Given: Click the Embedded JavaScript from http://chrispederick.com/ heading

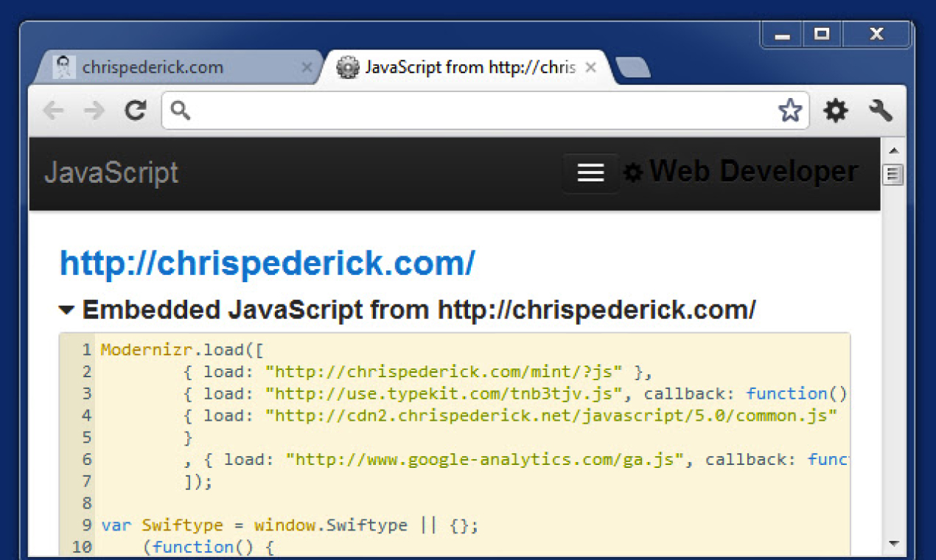Looking at the screenshot, I should pyautogui.click(x=419, y=310).
